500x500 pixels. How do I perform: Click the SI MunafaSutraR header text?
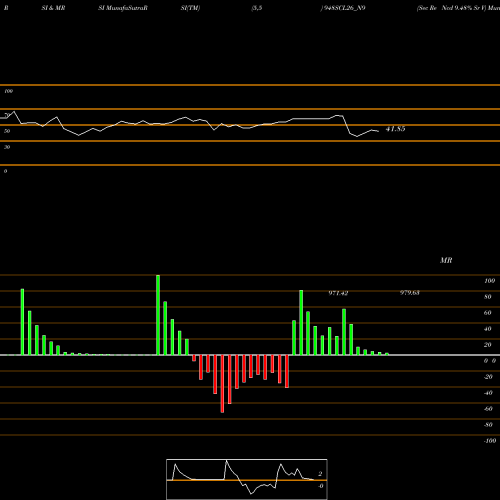123,8
